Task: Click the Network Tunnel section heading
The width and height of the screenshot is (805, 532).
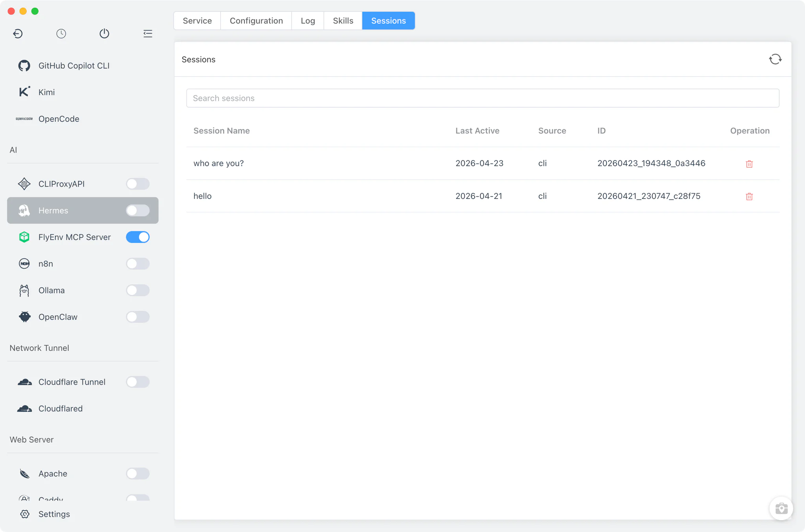Action: tap(39, 348)
